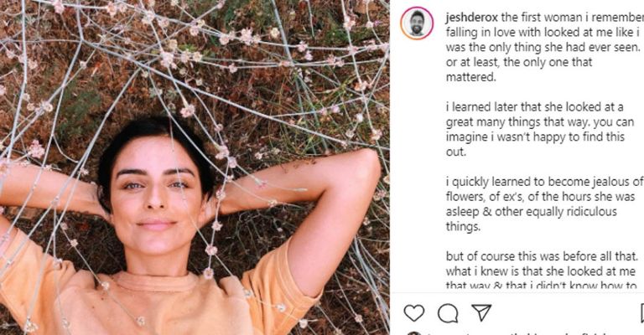This screenshot has width=644, height=335.
Task: Select the caption paragraph starting "the first woman"
Action: point(544,47)
